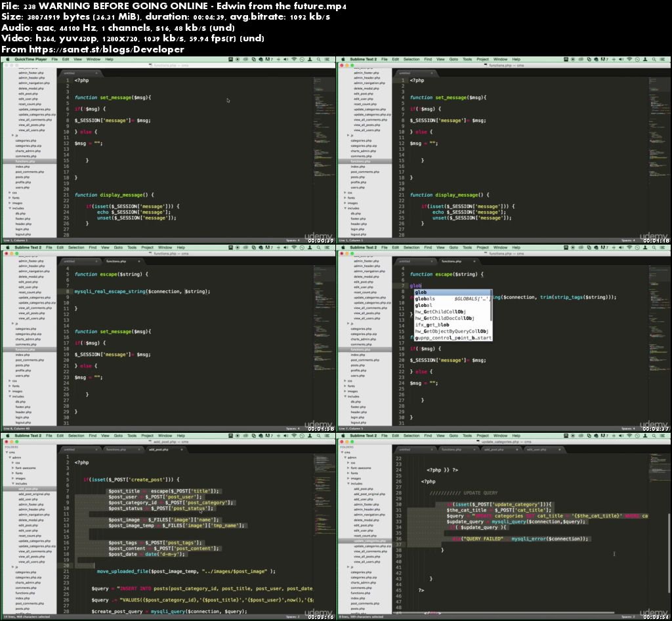This screenshot has height=621, width=672.
Task: Open Notification Center in the update_categories.php frame
Action: click(663, 435)
